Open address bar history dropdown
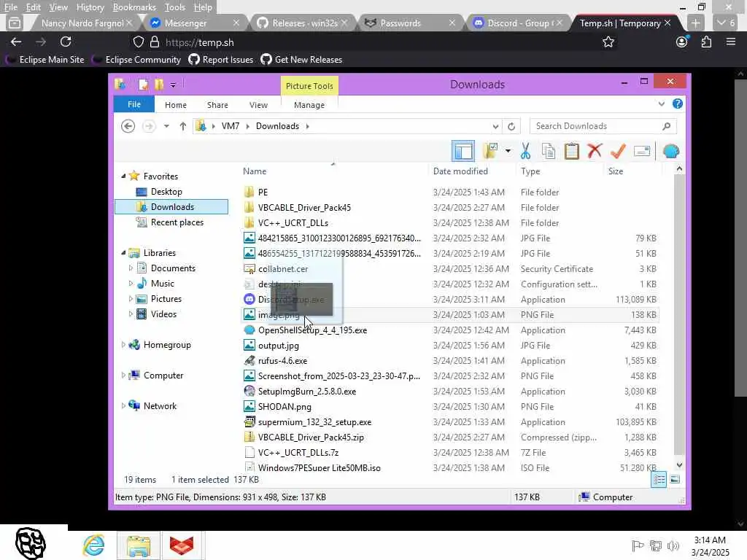Screen dimensions: 747x560 [495, 126]
